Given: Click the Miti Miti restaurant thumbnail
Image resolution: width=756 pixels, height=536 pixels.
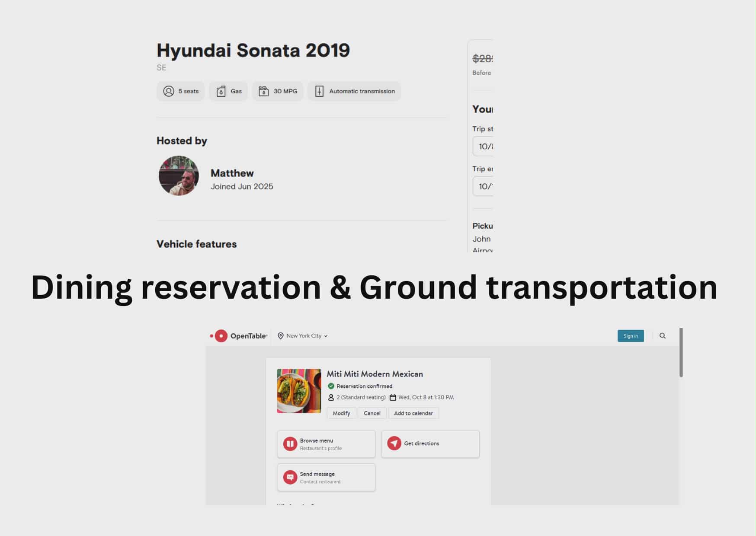Looking at the screenshot, I should [299, 391].
